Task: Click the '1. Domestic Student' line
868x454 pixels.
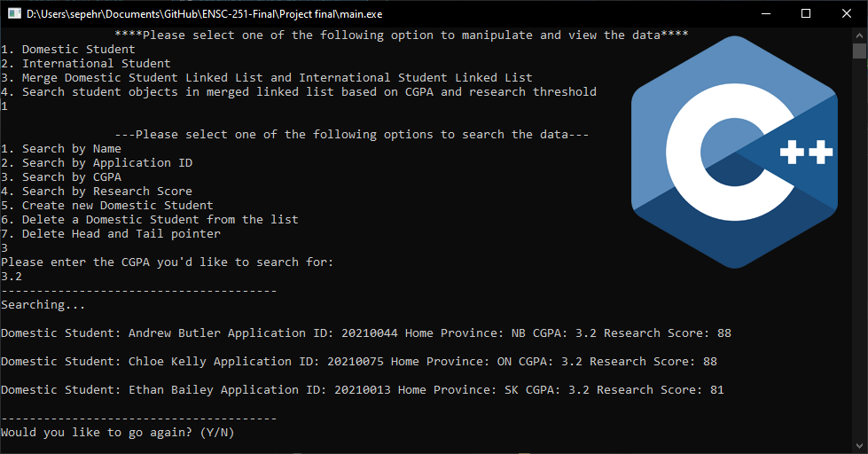Action: (67, 50)
